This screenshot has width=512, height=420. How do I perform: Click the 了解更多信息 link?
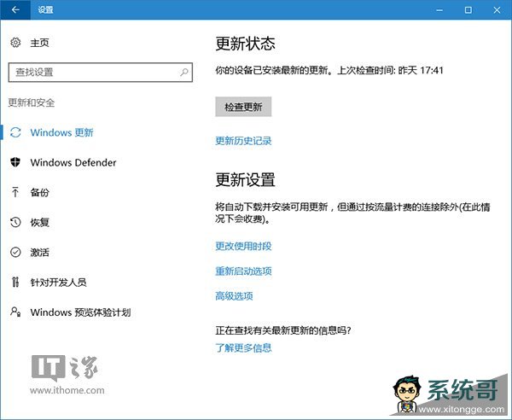243,347
